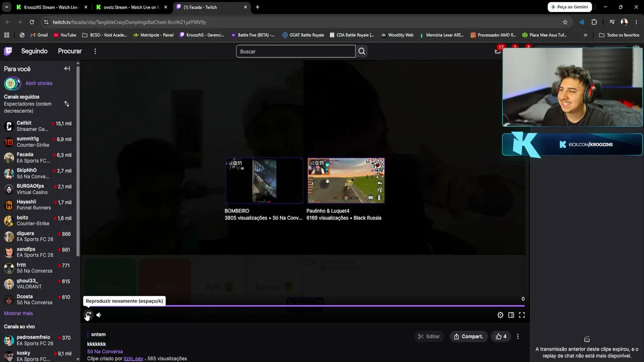Open diguera channel in sidebar
This screenshot has width=644, height=362.
(38, 236)
